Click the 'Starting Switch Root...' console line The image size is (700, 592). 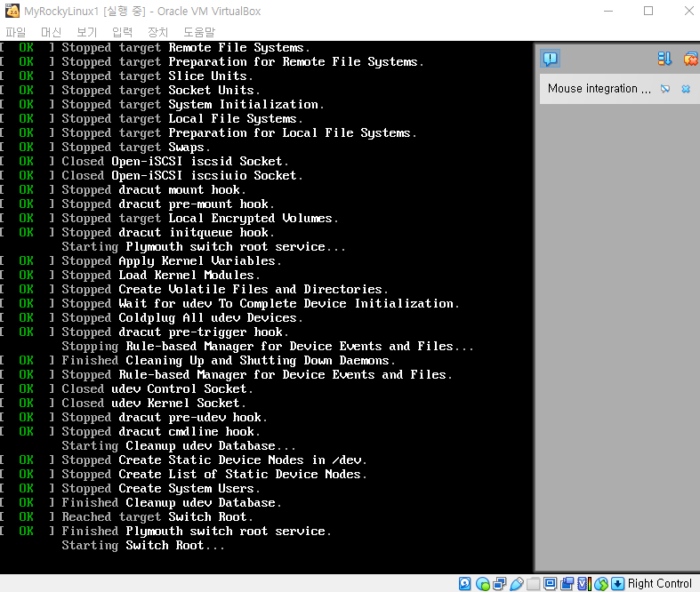coord(143,546)
